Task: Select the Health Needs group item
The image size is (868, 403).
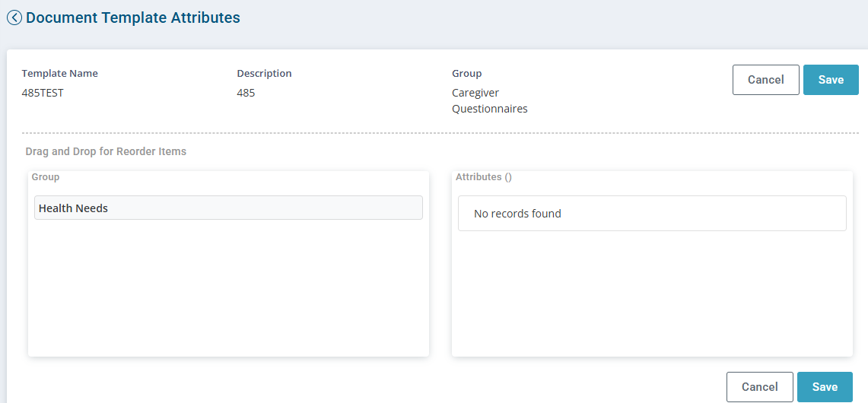Action: (228, 208)
